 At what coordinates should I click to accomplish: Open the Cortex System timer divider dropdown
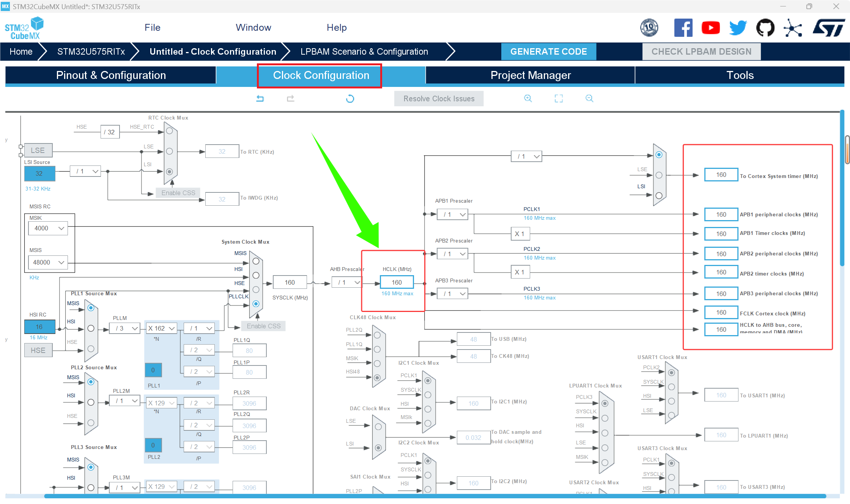point(527,156)
